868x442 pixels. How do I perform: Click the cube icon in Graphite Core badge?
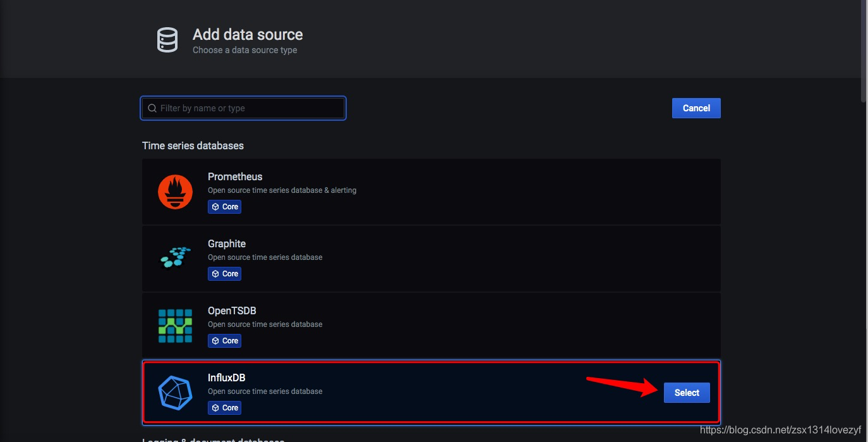(215, 274)
